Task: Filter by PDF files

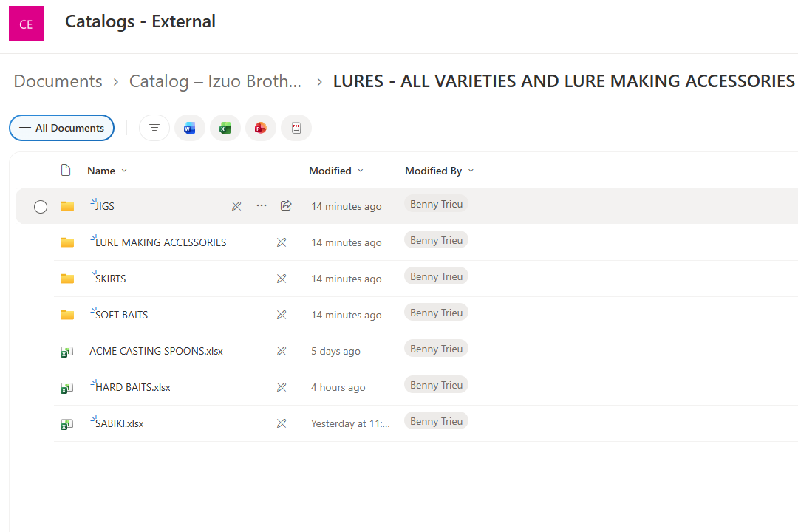Action: (296, 128)
